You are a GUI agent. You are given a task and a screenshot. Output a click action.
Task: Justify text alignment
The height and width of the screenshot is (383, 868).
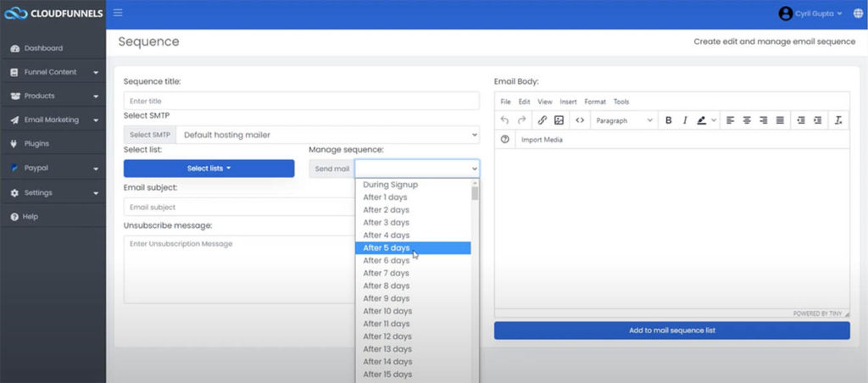click(780, 120)
